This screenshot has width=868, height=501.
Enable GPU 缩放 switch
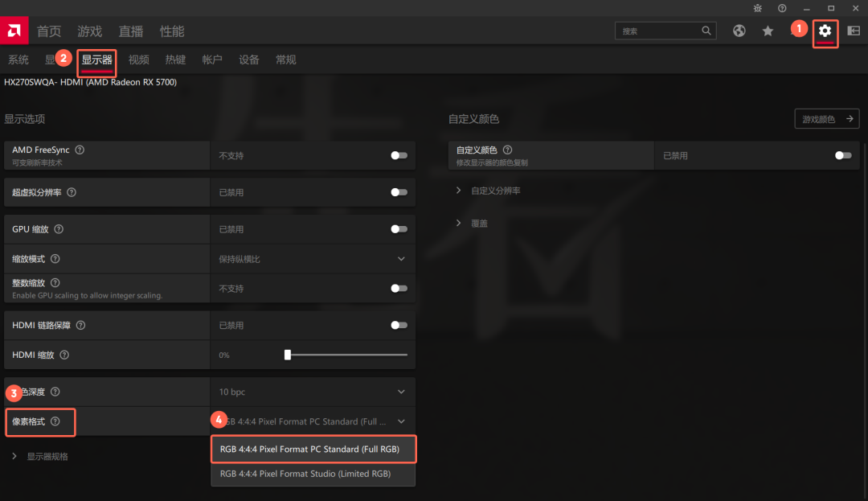point(399,229)
